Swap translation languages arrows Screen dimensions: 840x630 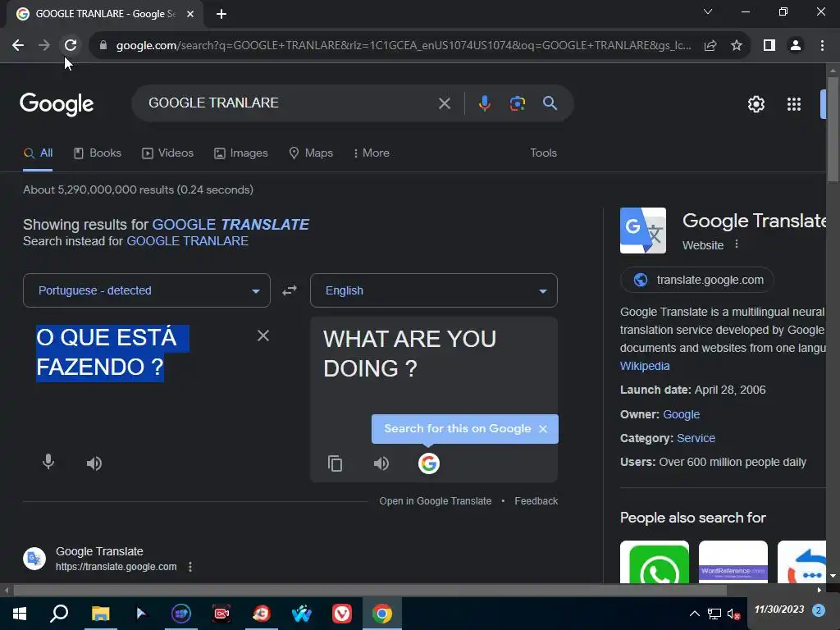290,290
